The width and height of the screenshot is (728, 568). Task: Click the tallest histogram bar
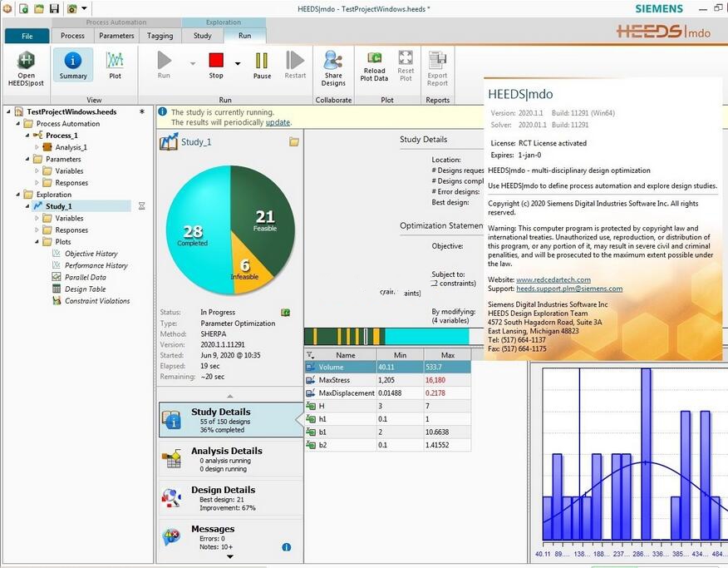646,454
